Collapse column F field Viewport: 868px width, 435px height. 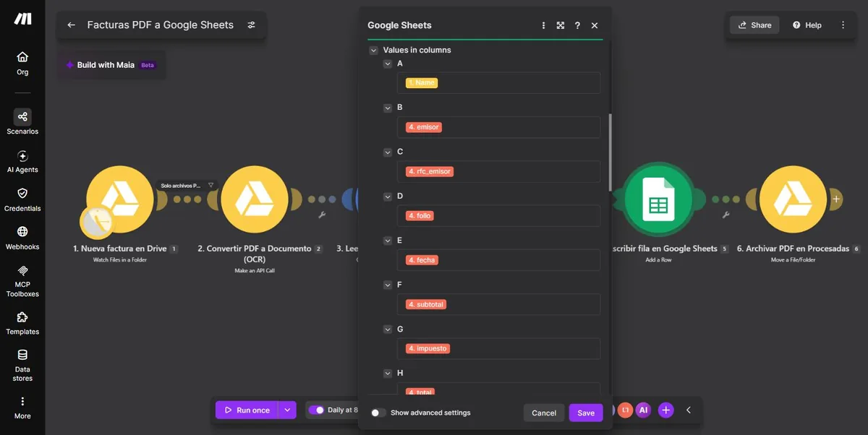388,285
